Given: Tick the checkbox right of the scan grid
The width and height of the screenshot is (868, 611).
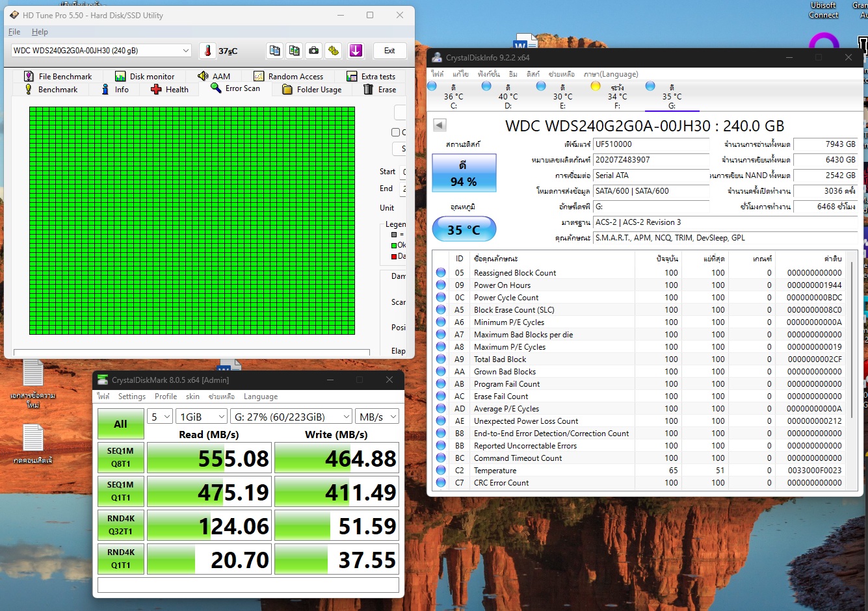Looking at the screenshot, I should (395, 133).
